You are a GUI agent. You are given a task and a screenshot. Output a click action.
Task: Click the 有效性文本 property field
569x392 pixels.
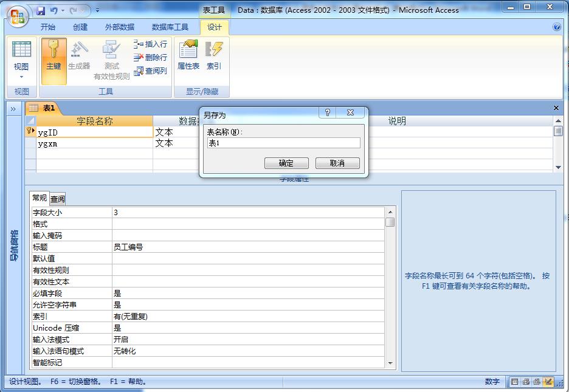[x=248, y=282]
